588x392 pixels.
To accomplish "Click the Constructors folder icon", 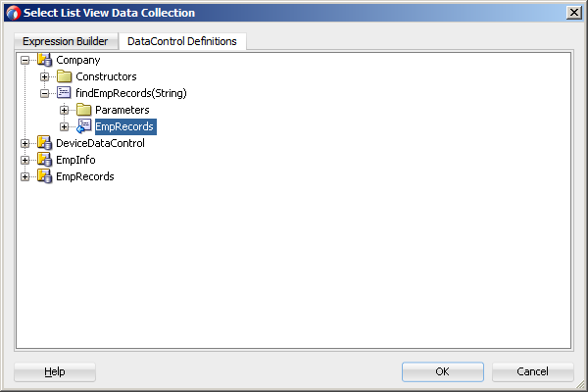I will click(65, 76).
